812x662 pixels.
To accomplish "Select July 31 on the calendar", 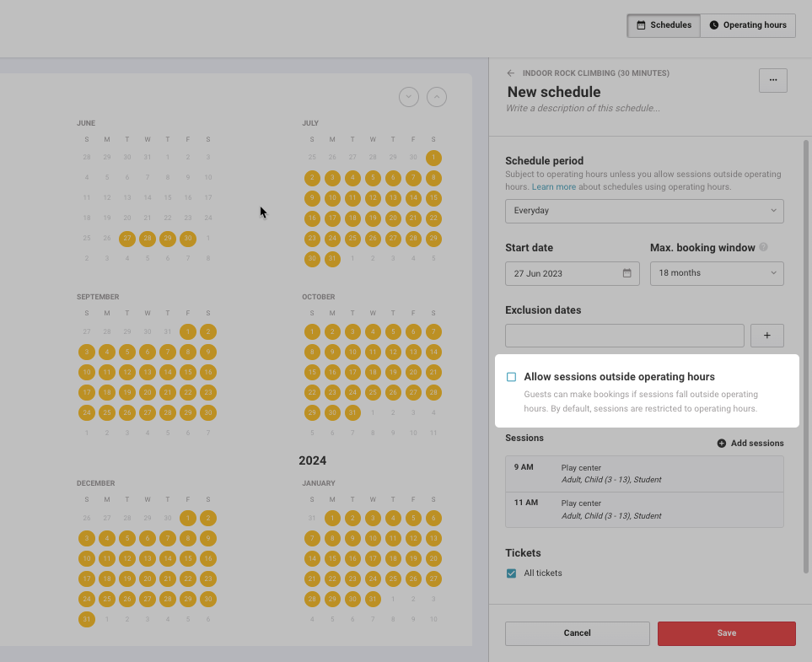I will (332, 259).
